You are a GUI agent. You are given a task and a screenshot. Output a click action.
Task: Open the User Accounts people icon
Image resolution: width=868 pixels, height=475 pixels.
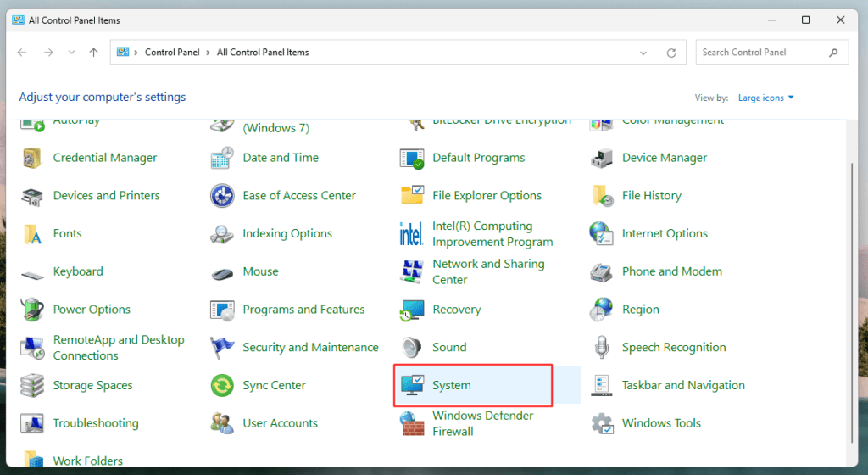click(x=223, y=423)
